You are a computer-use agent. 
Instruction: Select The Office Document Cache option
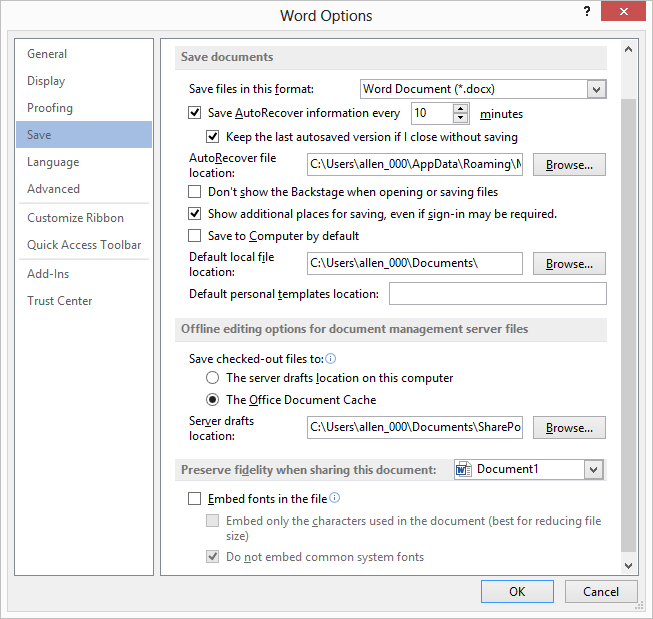point(212,400)
